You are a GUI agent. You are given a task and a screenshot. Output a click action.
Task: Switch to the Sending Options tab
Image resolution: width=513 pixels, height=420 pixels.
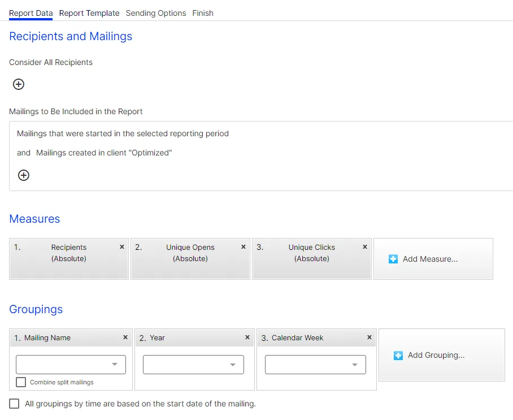tap(156, 13)
